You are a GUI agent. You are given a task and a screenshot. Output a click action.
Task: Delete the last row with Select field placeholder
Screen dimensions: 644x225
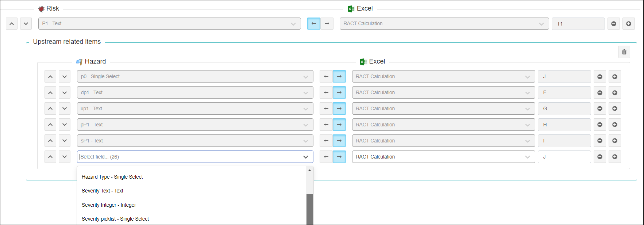click(x=599, y=157)
